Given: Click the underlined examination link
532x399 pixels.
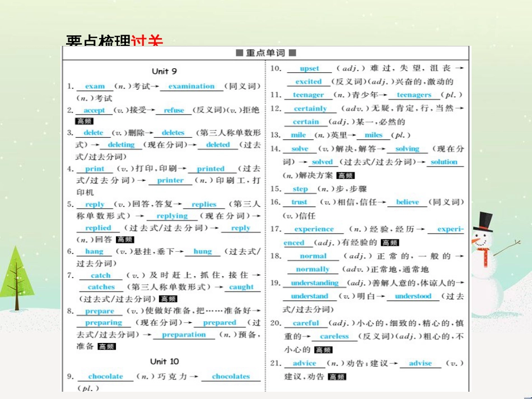Looking at the screenshot, I should click(192, 86).
